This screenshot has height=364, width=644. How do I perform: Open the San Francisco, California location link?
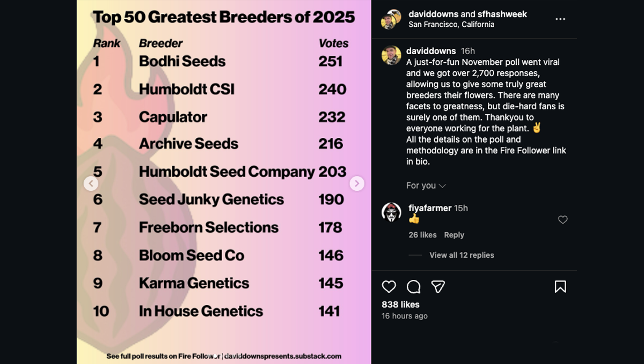(451, 25)
